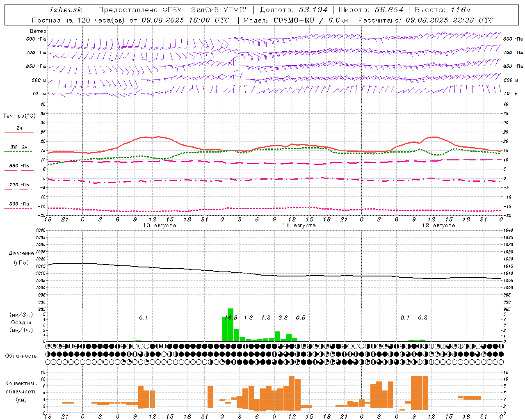The height and width of the screenshot is (420, 525).
Task: Click the 0.2 precipitation total value
Action: (x=422, y=318)
